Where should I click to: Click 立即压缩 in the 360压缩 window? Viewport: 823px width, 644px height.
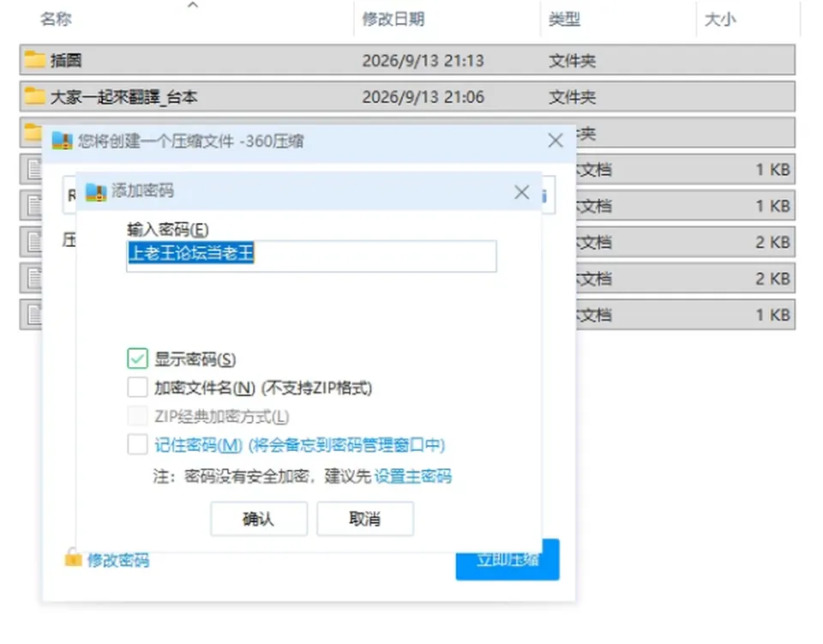[x=508, y=559]
